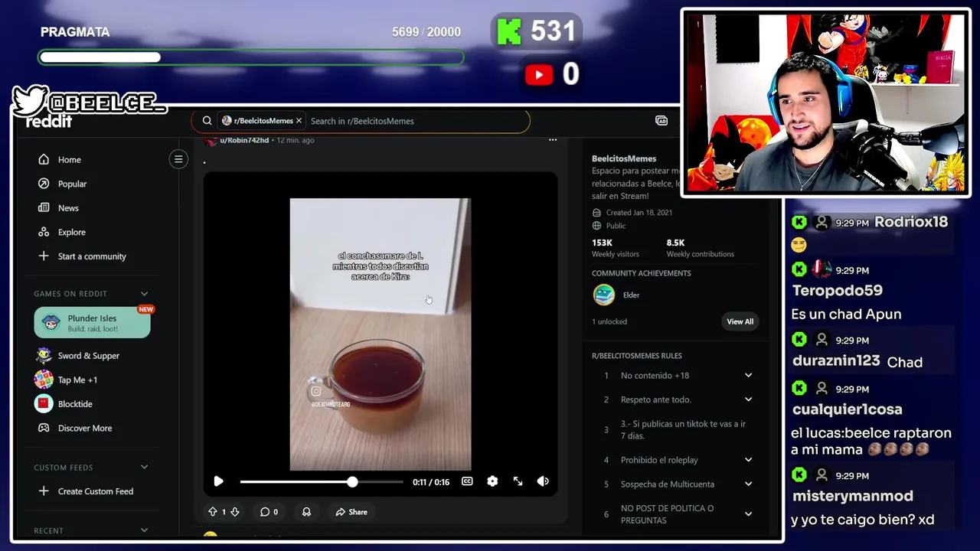The height and width of the screenshot is (551, 980).
Task: Click chat username cualquier1cosa
Action: (x=847, y=409)
